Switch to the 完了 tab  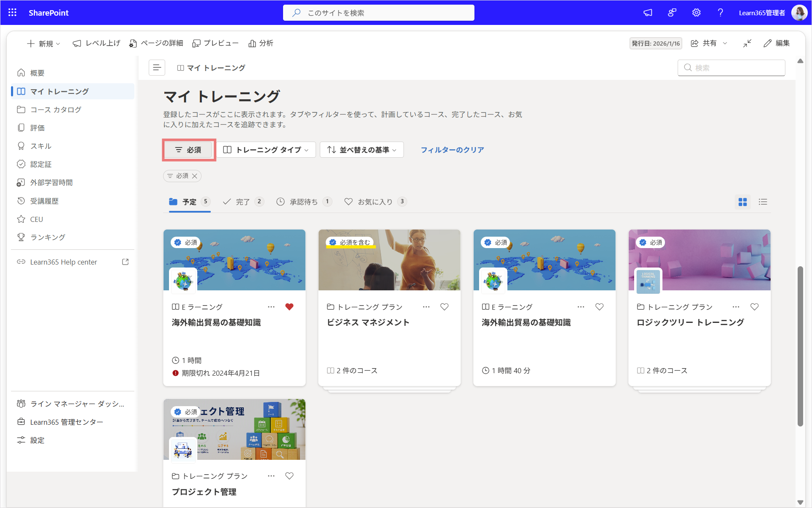243,202
